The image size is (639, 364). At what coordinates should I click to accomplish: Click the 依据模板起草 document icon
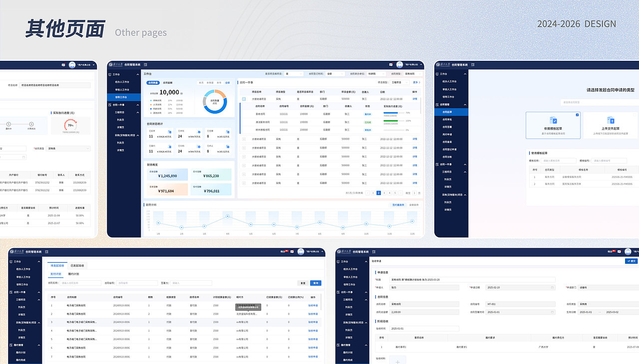[553, 120]
